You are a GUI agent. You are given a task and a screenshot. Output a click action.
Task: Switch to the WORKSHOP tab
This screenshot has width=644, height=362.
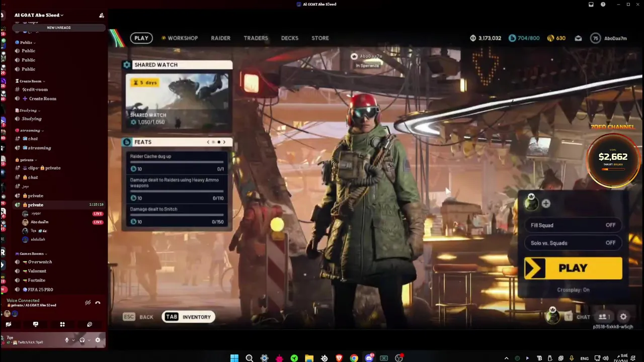point(180,38)
